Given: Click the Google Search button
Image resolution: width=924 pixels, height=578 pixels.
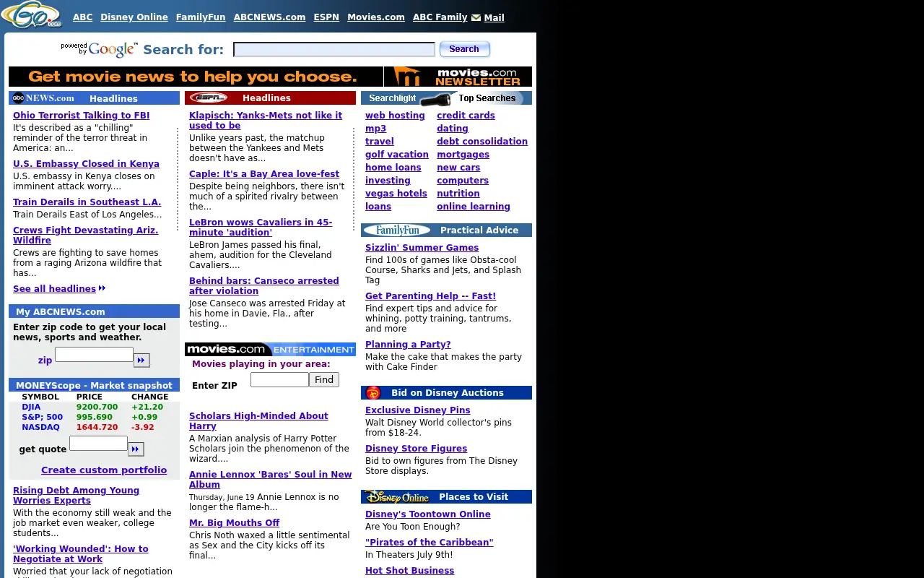Looking at the screenshot, I should (465, 49).
